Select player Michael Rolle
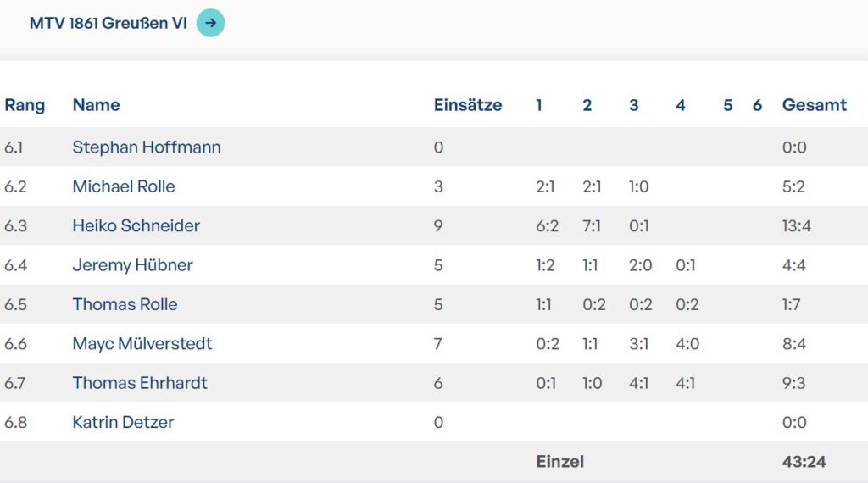868x483 pixels. click(124, 186)
